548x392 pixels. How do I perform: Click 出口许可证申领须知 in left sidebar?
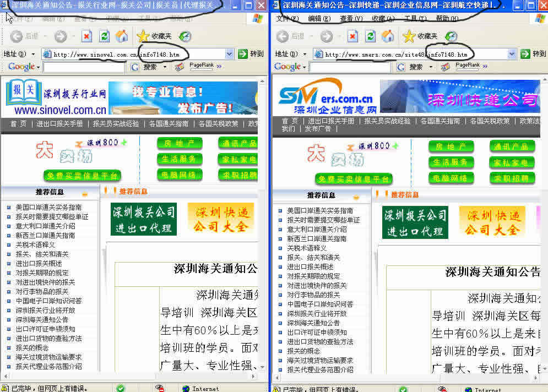tap(45, 329)
